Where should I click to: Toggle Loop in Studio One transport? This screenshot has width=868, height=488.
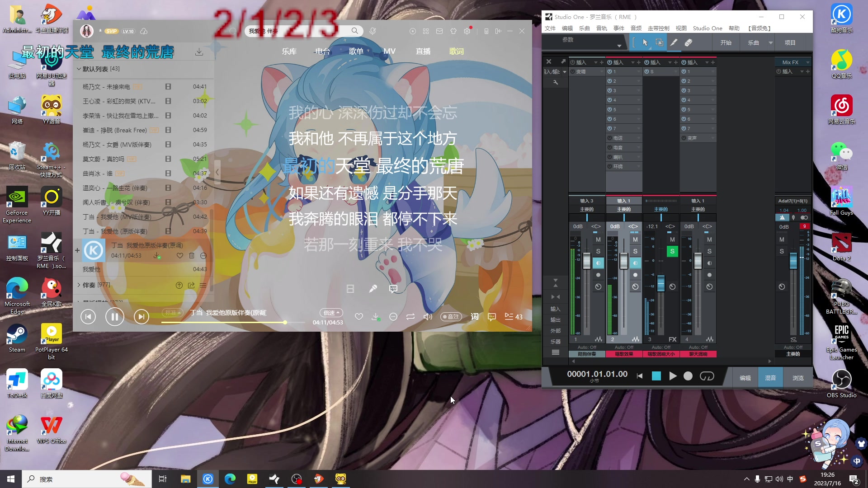click(707, 376)
